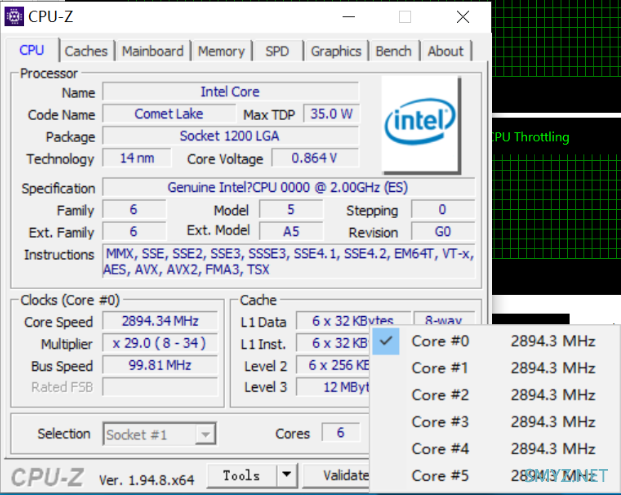The image size is (621, 495).
Task: Click the Stepping value 0
Action: 443,209
